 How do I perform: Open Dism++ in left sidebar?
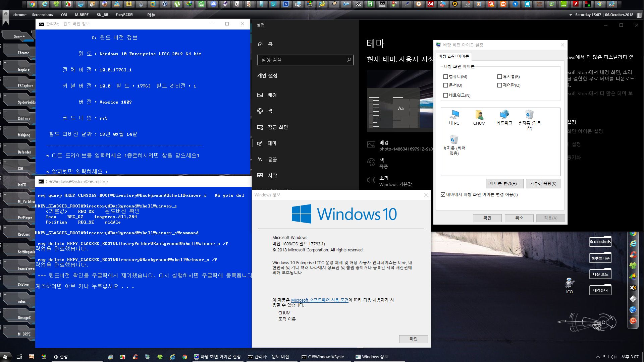coord(19,36)
